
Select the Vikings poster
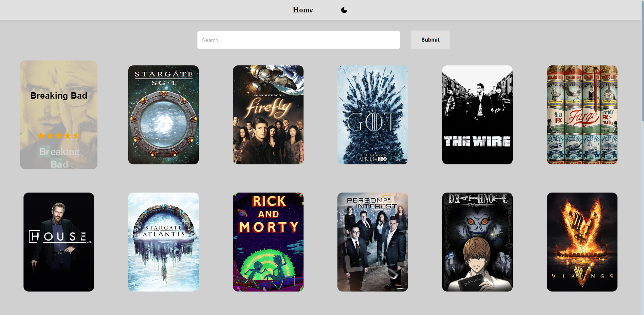(x=582, y=242)
